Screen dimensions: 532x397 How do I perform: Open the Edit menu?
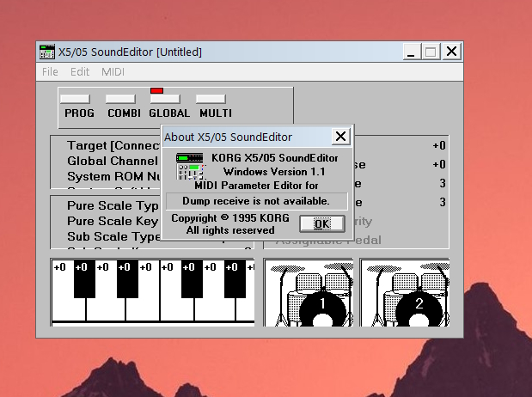point(80,72)
